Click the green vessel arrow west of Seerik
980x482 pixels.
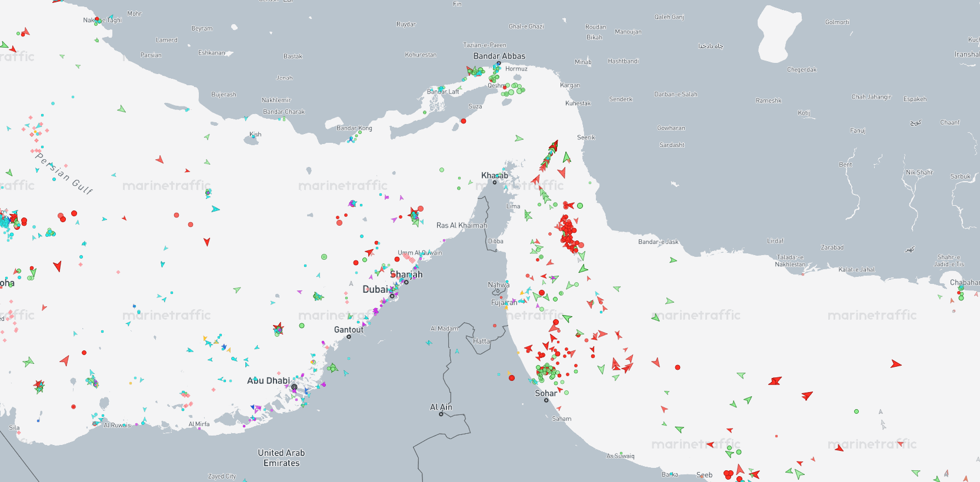click(519, 139)
